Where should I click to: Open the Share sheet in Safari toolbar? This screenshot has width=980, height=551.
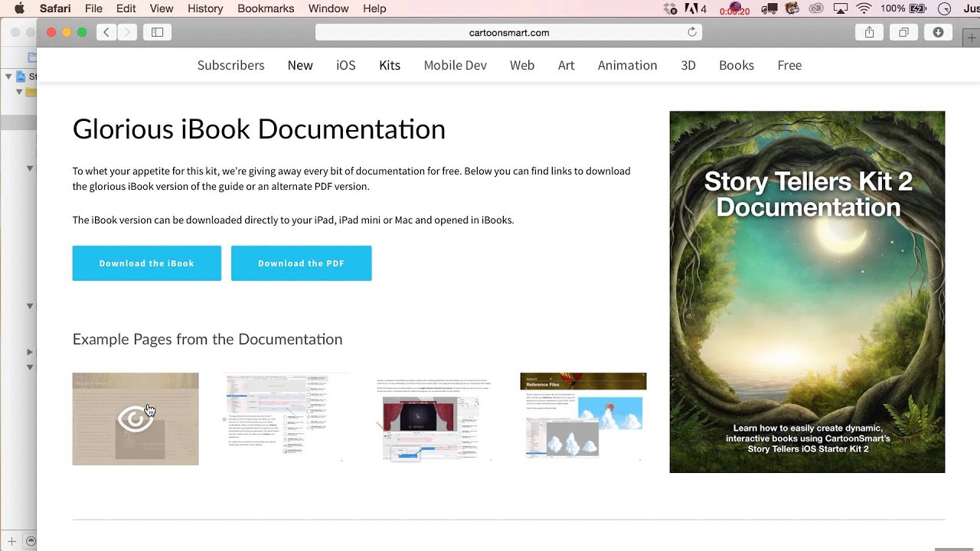pos(870,32)
